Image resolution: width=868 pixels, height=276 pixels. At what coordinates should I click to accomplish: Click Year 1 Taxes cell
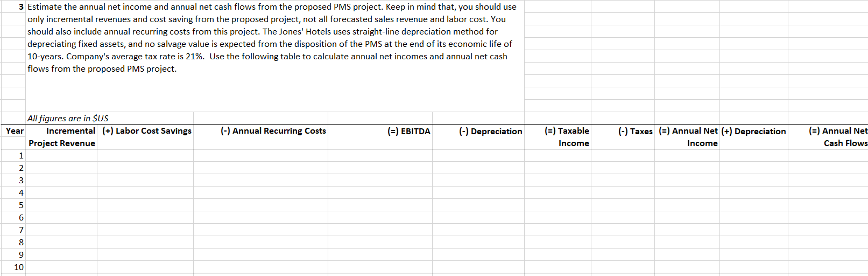[x=623, y=156]
